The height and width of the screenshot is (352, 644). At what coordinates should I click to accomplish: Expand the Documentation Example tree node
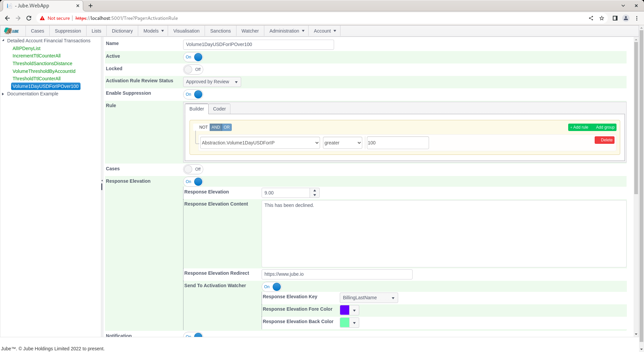pyautogui.click(x=3, y=94)
